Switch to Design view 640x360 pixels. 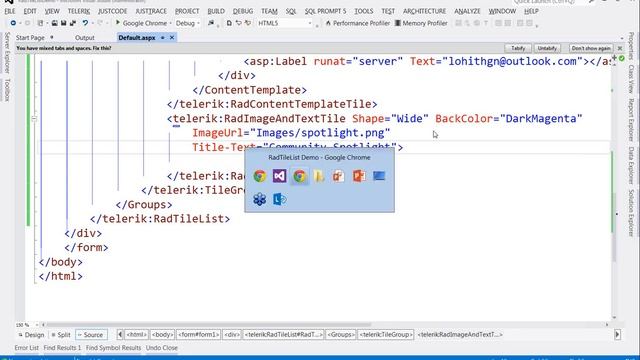click(31, 335)
